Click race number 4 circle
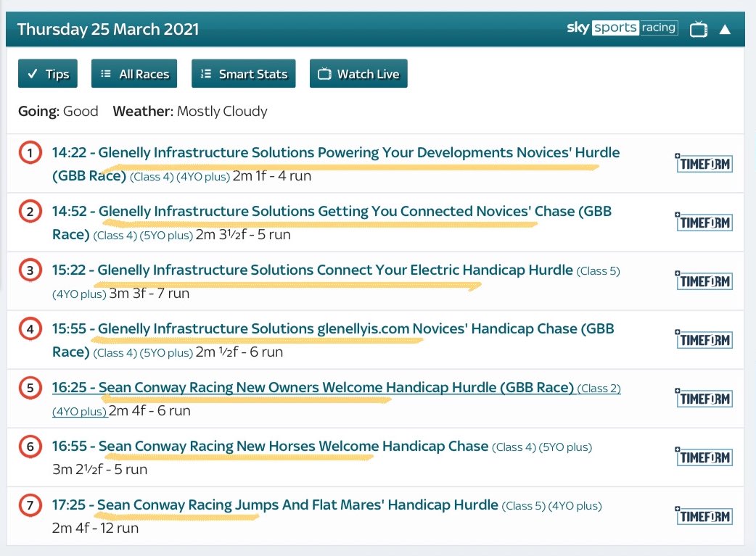The image size is (756, 556). [x=30, y=329]
